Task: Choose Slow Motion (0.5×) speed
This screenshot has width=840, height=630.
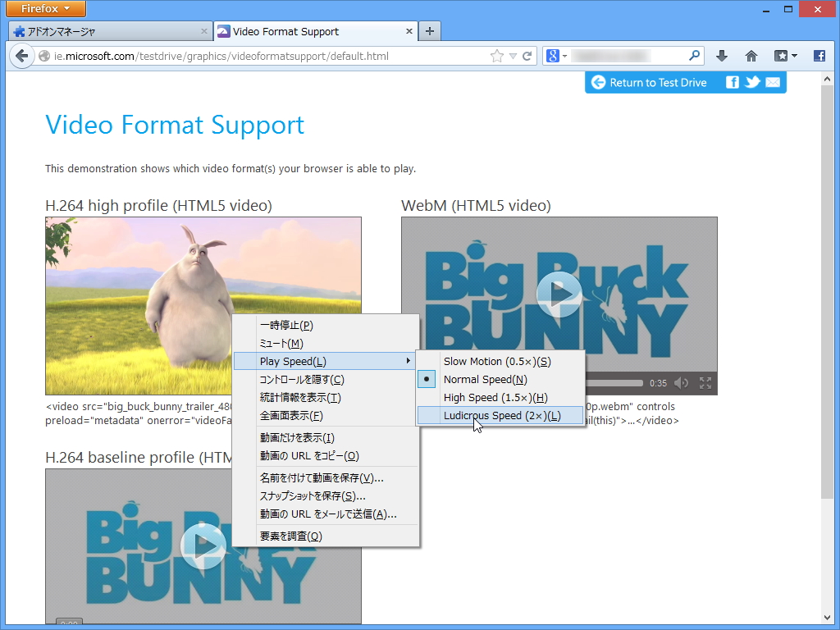Action: pyautogui.click(x=500, y=362)
